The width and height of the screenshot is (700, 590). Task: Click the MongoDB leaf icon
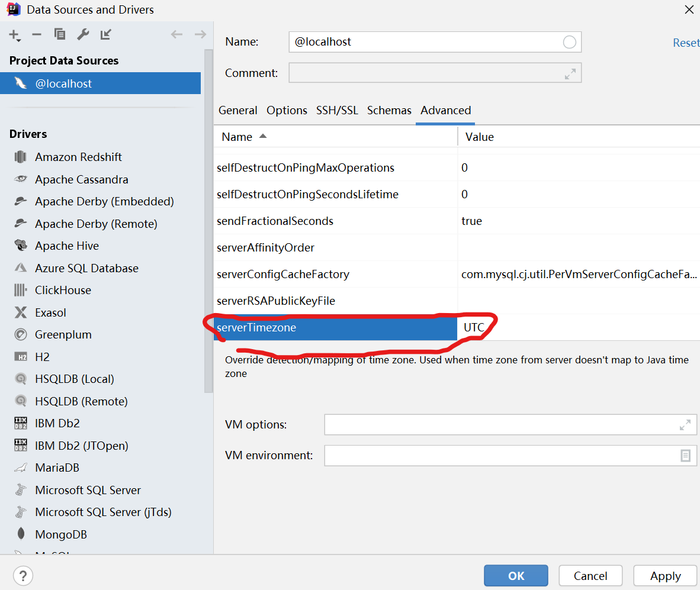click(21, 533)
